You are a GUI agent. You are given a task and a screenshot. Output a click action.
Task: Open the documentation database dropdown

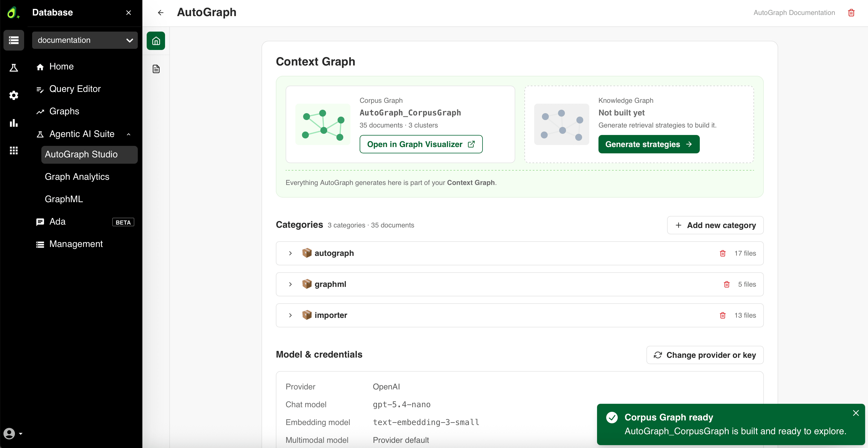click(x=85, y=40)
